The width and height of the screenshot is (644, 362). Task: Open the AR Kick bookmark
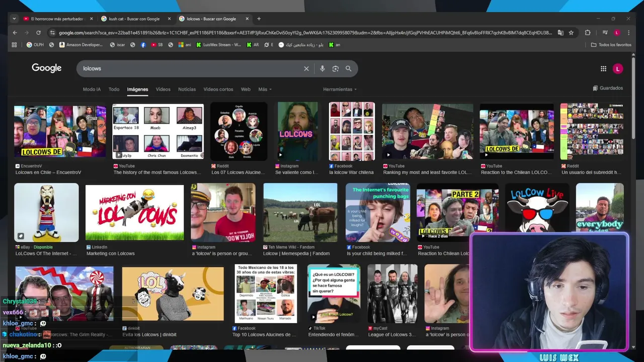(x=253, y=45)
